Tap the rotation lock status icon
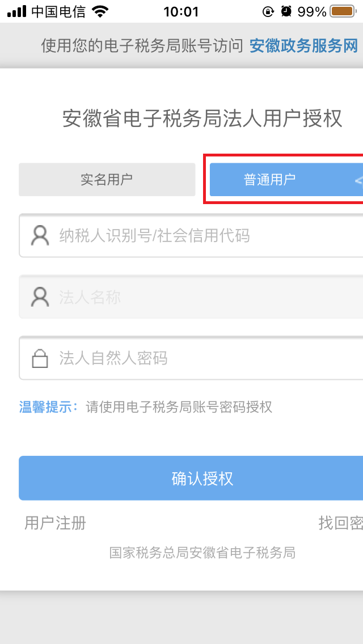This screenshot has height=644, width=363. click(x=268, y=11)
